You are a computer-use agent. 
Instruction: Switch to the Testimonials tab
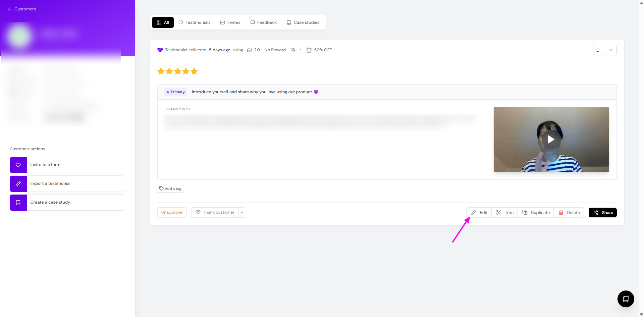click(x=195, y=22)
